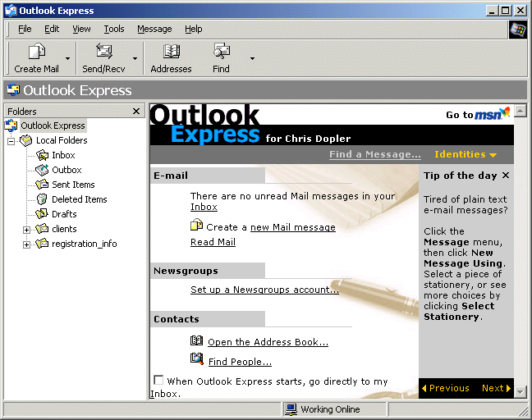Click the Deleted Items label in tree
This screenshot has width=532, height=420.
[80, 199]
